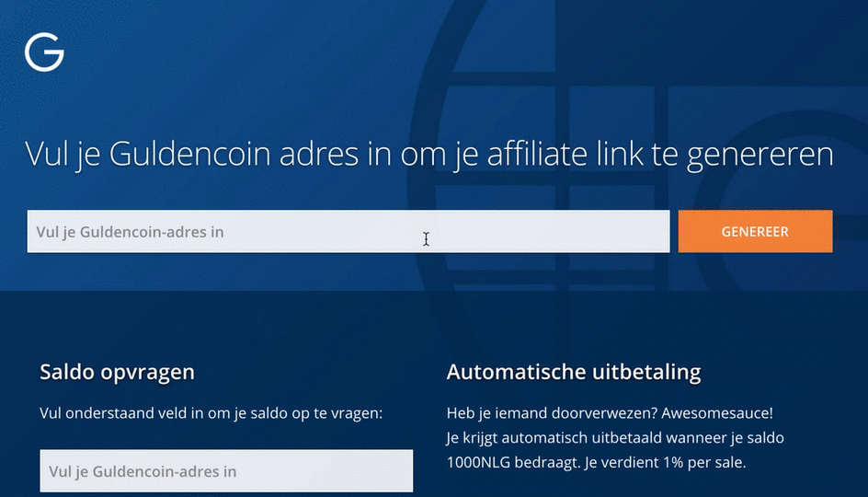The image size is (868, 497).
Task: Click the main affiliate link headline
Action: (x=429, y=154)
